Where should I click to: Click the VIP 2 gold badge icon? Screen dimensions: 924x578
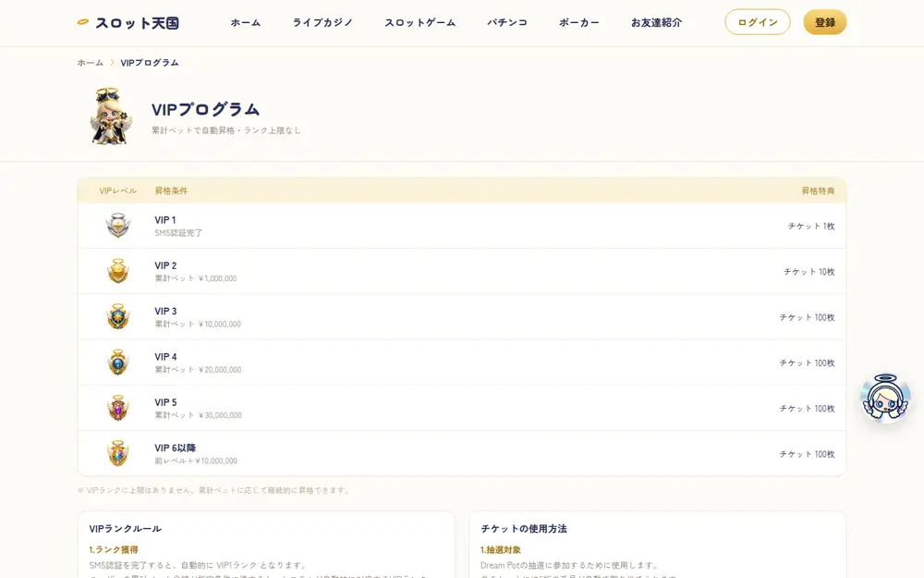coord(118,271)
